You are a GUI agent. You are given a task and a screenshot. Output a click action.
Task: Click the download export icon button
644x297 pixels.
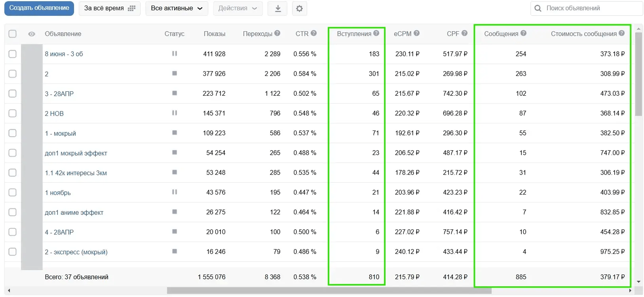278,8
